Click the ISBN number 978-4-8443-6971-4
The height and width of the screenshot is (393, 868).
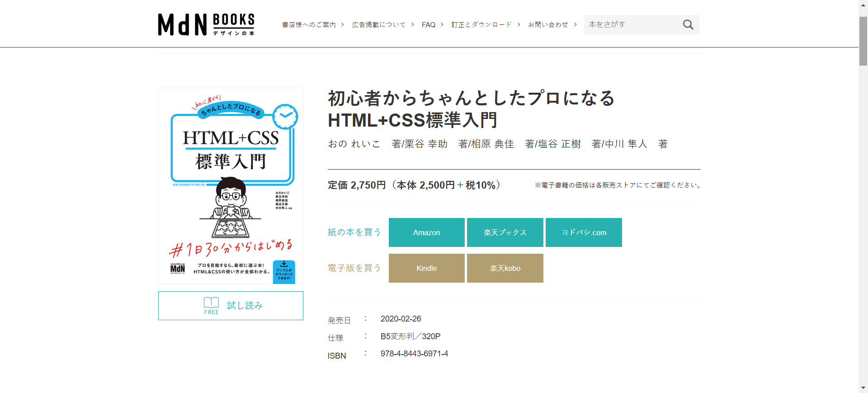click(x=414, y=354)
